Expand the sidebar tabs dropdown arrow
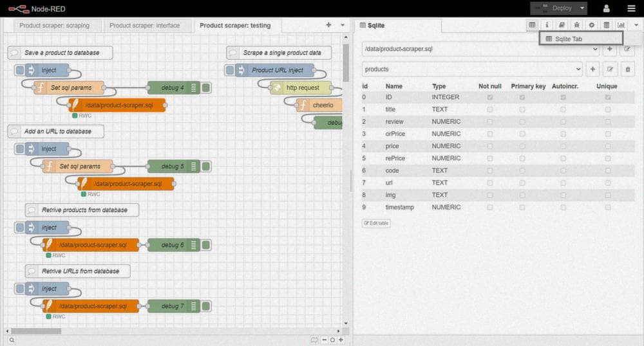 tap(636, 25)
